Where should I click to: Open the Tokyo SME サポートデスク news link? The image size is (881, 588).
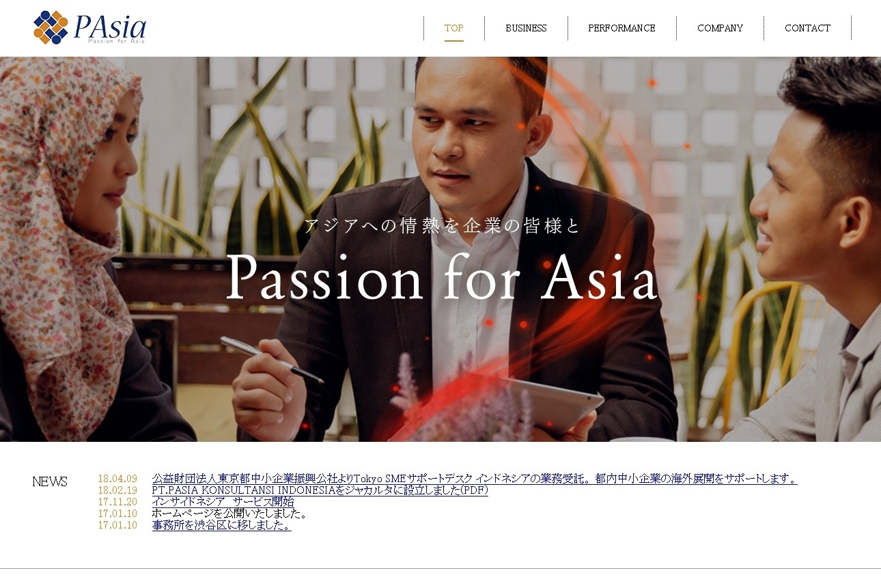(x=475, y=479)
